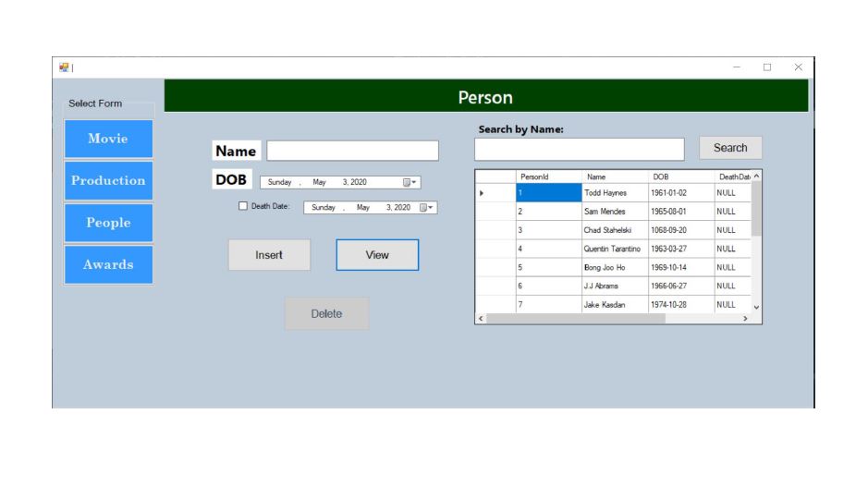Click the vertical scrollbar thumb of the grid
This screenshot has width=868, height=499.
coord(756,209)
